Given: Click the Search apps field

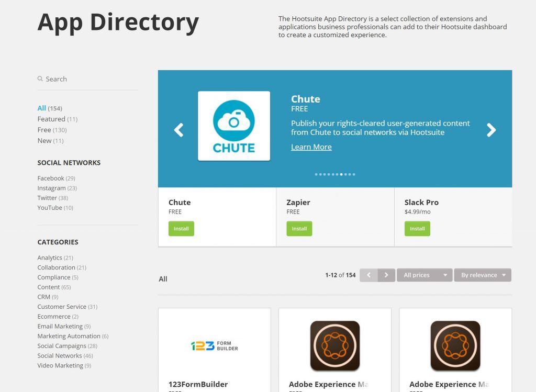Looking at the screenshot, I should [x=87, y=79].
